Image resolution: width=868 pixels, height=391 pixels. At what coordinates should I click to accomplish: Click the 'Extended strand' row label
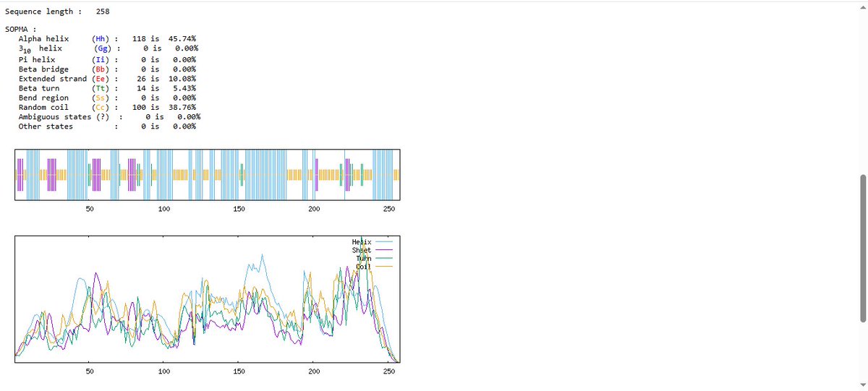[53, 78]
